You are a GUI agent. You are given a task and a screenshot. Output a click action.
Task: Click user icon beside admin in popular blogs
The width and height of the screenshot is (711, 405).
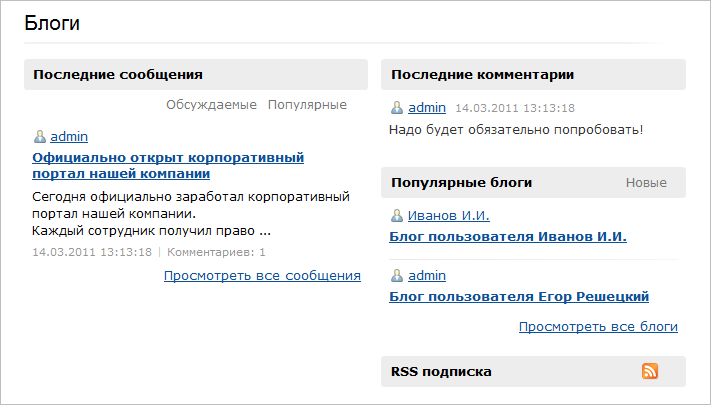coord(397,276)
